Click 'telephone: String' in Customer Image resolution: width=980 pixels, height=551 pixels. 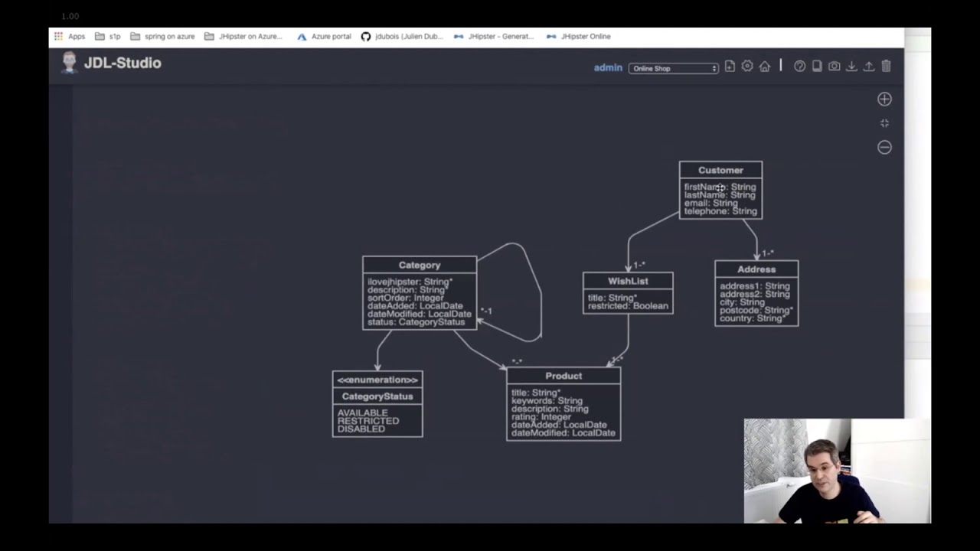point(720,211)
